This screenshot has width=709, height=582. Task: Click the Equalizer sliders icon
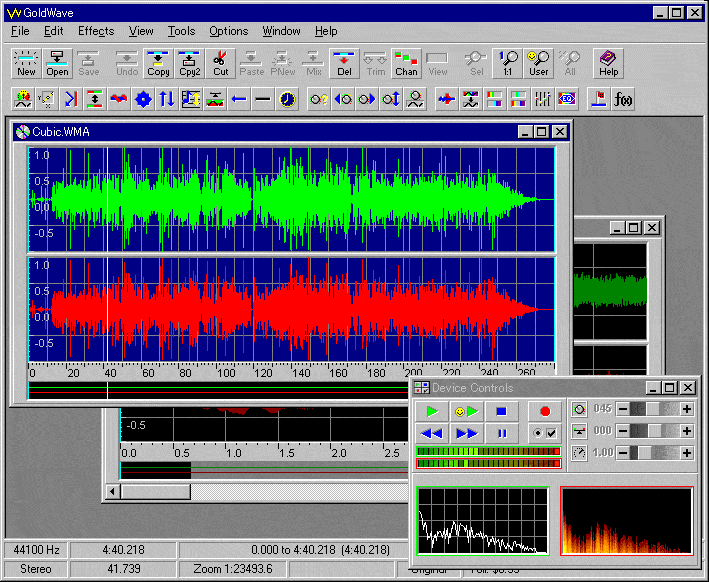point(543,99)
